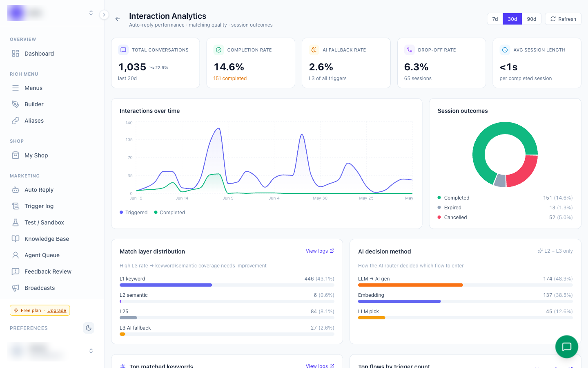
Task: Click the Avg Session Length clock icon
Action: pos(505,50)
